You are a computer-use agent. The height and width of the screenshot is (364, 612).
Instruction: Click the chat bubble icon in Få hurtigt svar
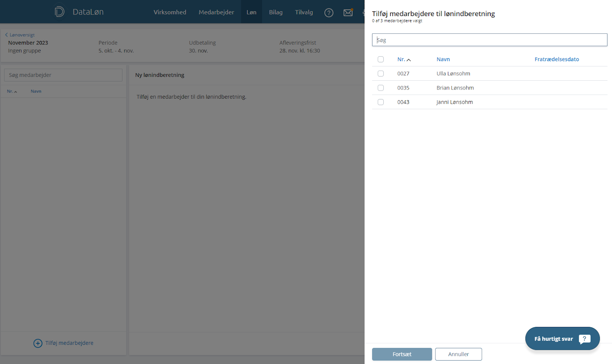[584, 339]
